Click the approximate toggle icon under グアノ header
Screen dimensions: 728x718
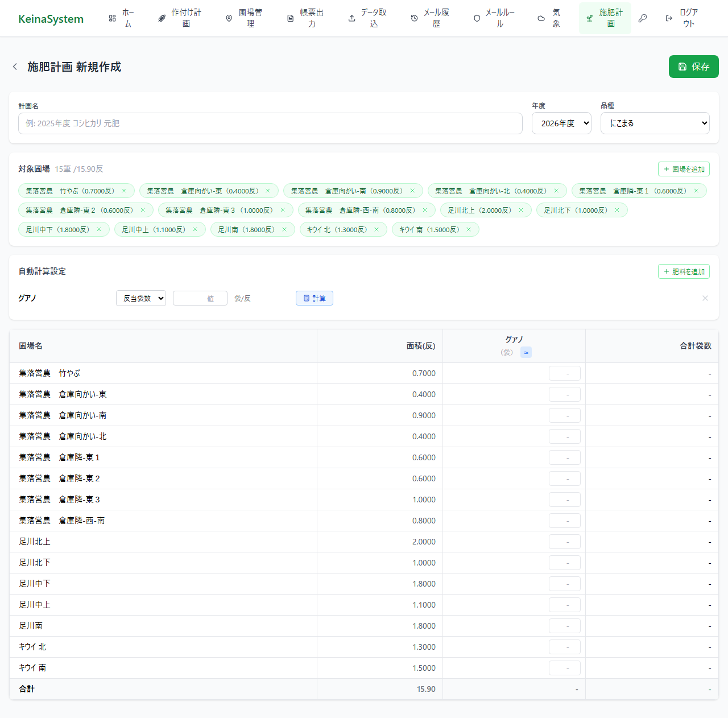[526, 353]
